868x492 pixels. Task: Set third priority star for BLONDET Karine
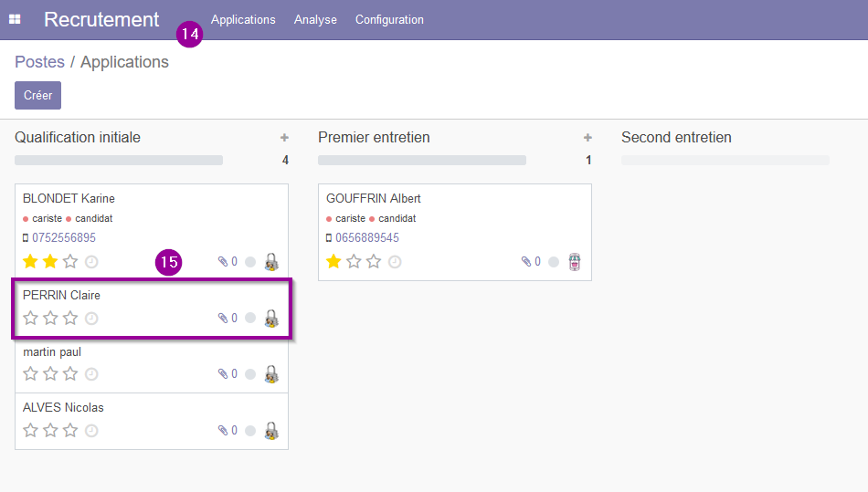[x=70, y=261]
